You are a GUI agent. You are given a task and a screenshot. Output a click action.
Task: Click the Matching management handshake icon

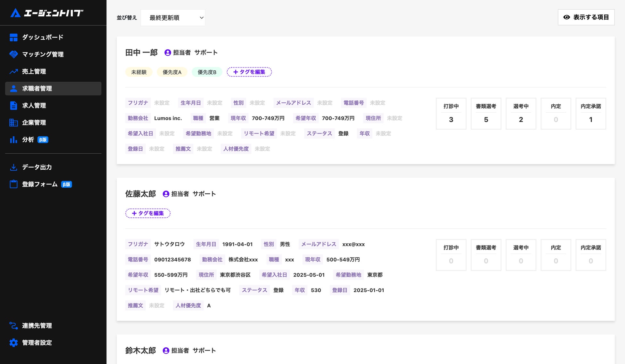point(13,54)
